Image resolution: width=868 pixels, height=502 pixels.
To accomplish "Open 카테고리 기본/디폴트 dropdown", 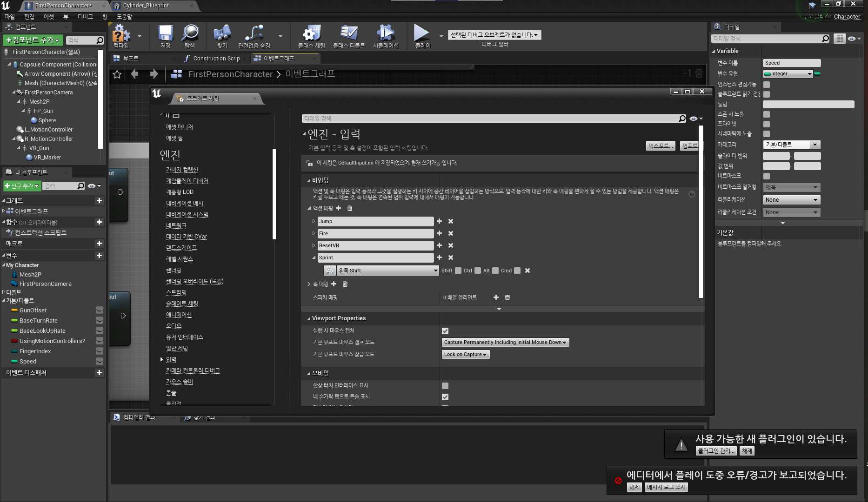I will pos(792,145).
